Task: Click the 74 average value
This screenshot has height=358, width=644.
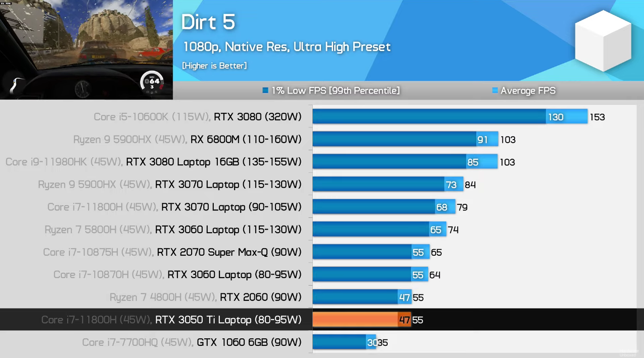Action: pyautogui.click(x=453, y=230)
